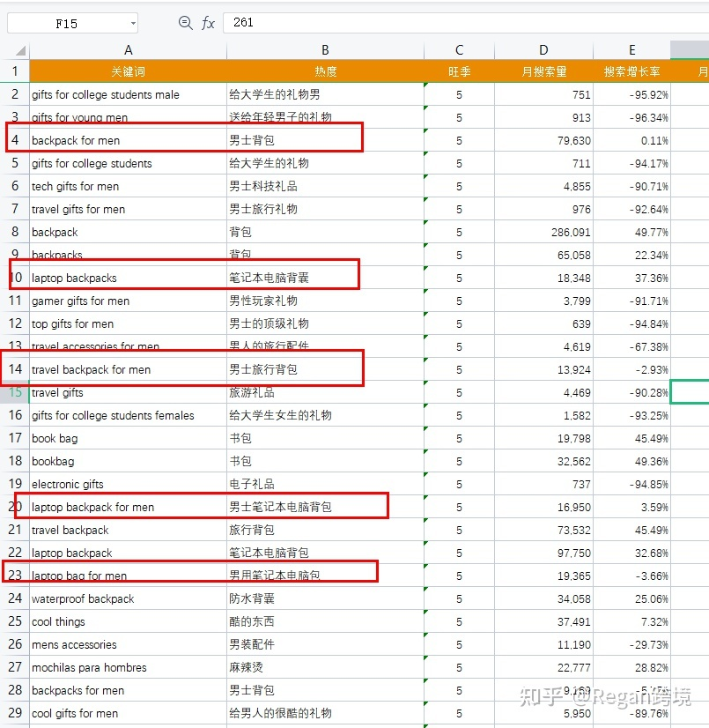Expand the name box dropdown arrow
Image resolution: width=709 pixels, height=728 pixels.
(132, 24)
